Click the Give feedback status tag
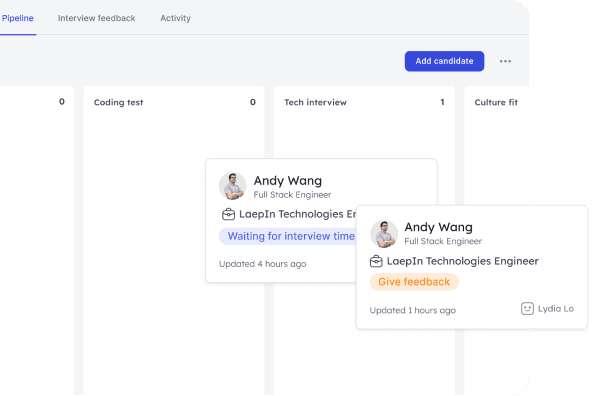The height and width of the screenshot is (396, 592). pyautogui.click(x=414, y=282)
